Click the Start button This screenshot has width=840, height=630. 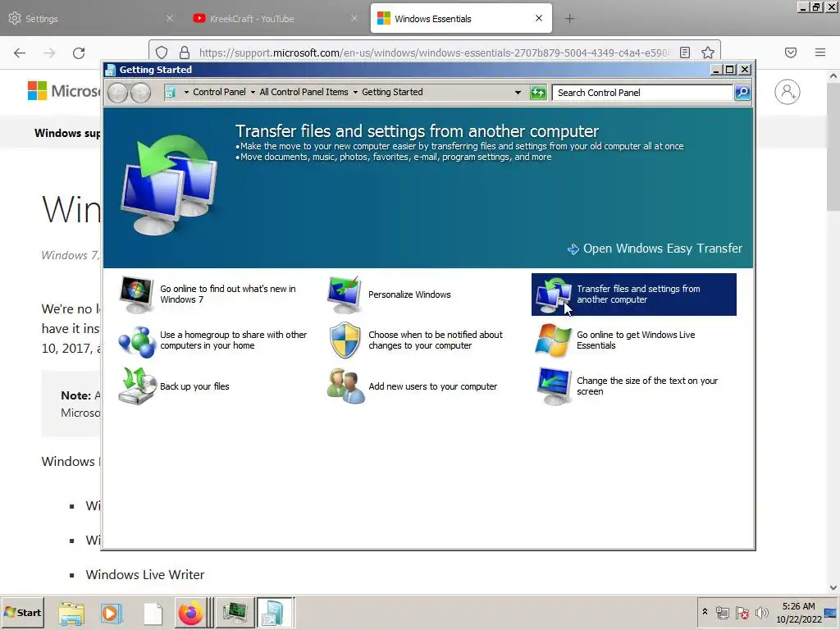[22, 613]
